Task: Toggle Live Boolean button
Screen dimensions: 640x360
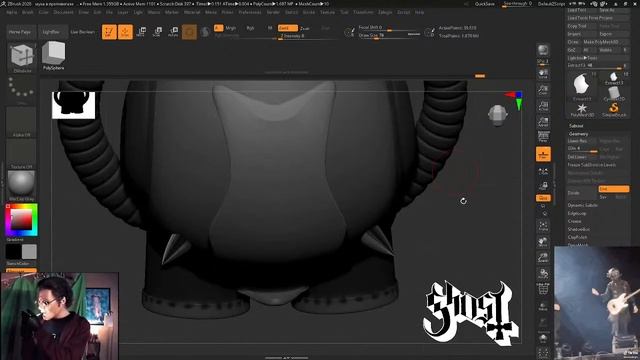Action: (x=82, y=32)
